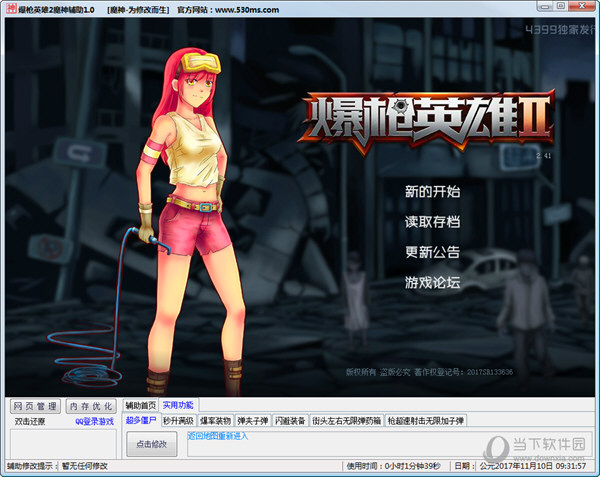
Task: Click the red-haired girl character
Action: (x=191, y=222)
